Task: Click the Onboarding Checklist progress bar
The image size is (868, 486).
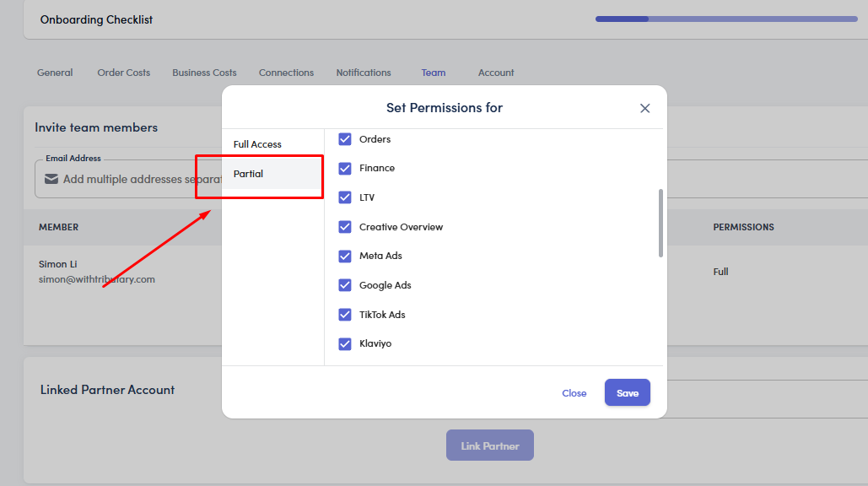Action: (x=726, y=19)
